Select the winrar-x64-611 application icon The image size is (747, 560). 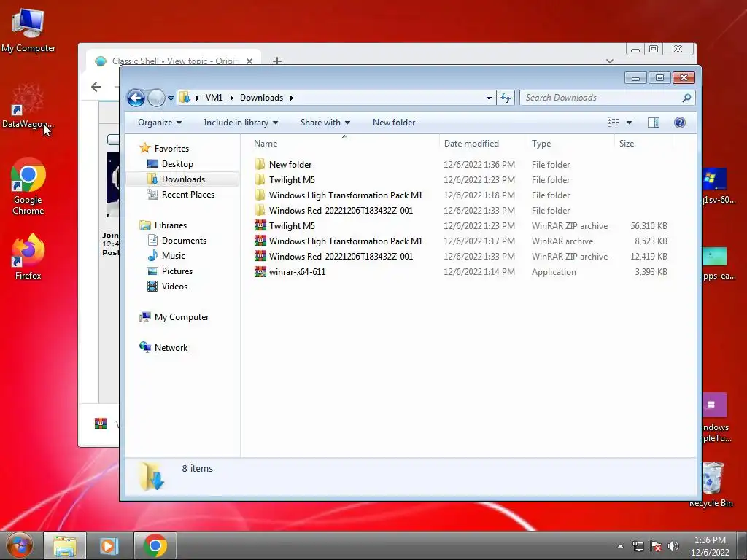260,271
